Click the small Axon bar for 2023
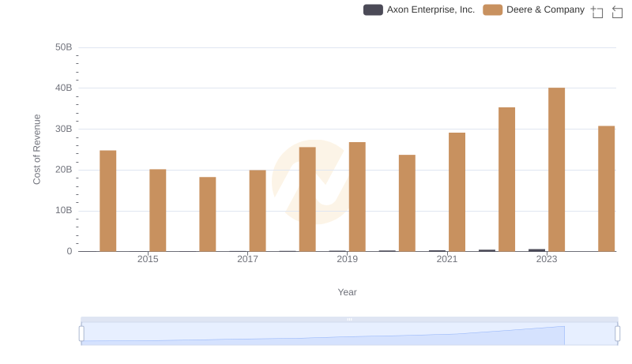Image resolution: width=632 pixels, height=364 pixels. coord(536,250)
